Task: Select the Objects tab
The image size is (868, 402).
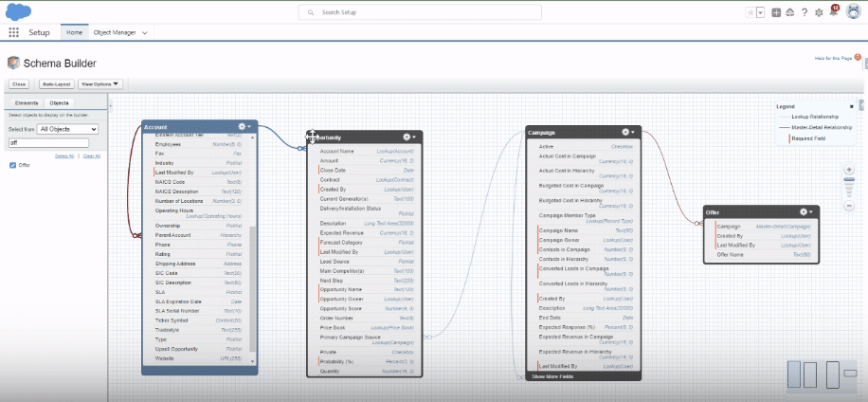Action: click(59, 103)
